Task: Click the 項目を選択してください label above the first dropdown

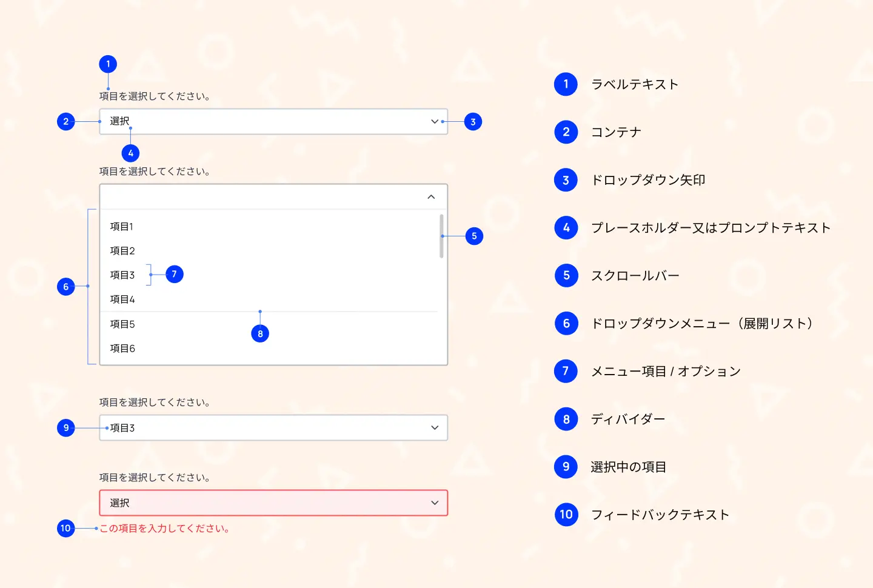Action: (155, 95)
